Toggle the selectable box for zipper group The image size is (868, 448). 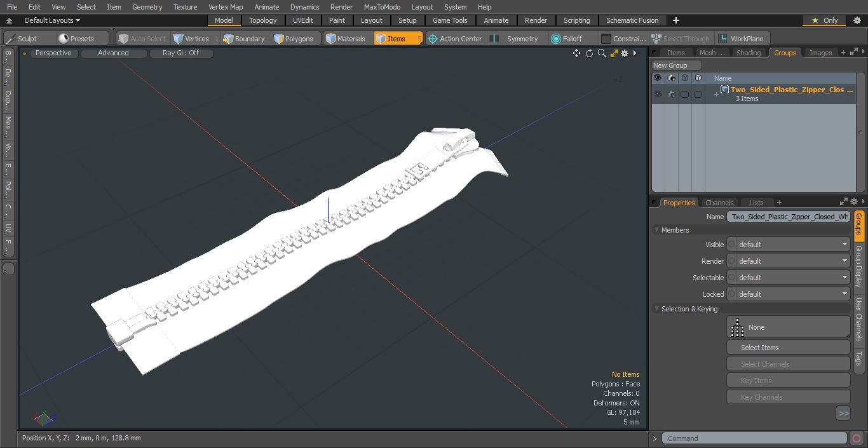coord(684,94)
